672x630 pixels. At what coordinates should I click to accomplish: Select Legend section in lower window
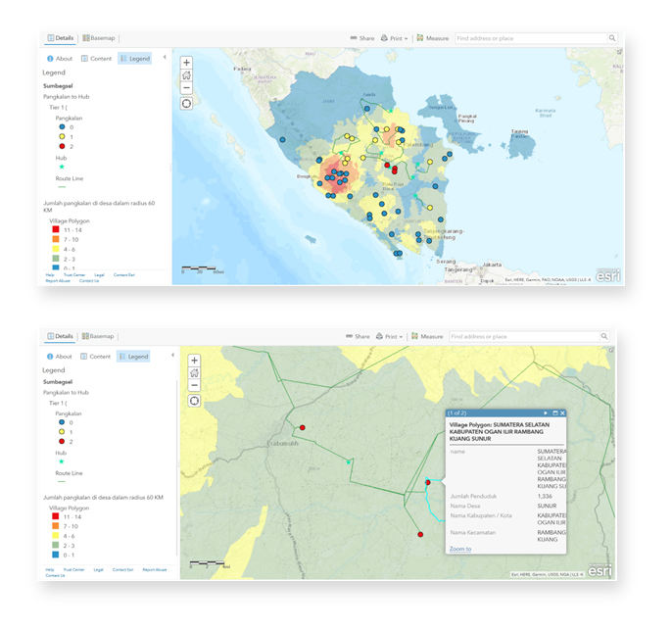133,356
